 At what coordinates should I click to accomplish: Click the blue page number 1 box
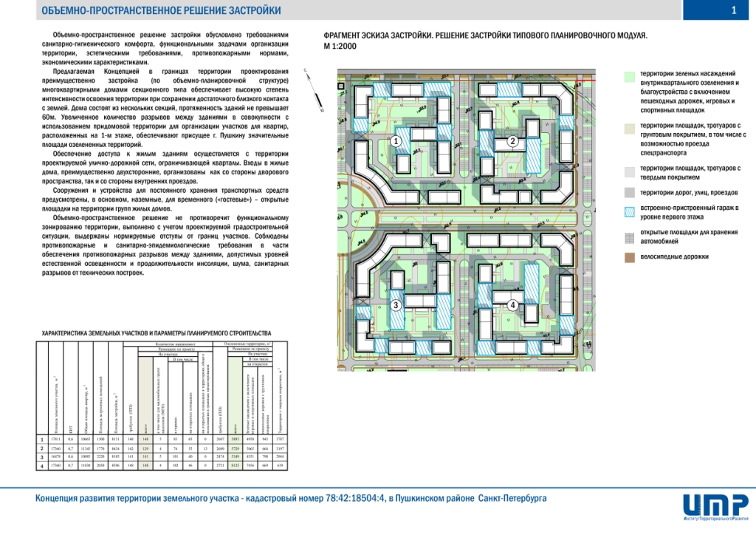pyautogui.click(x=715, y=10)
